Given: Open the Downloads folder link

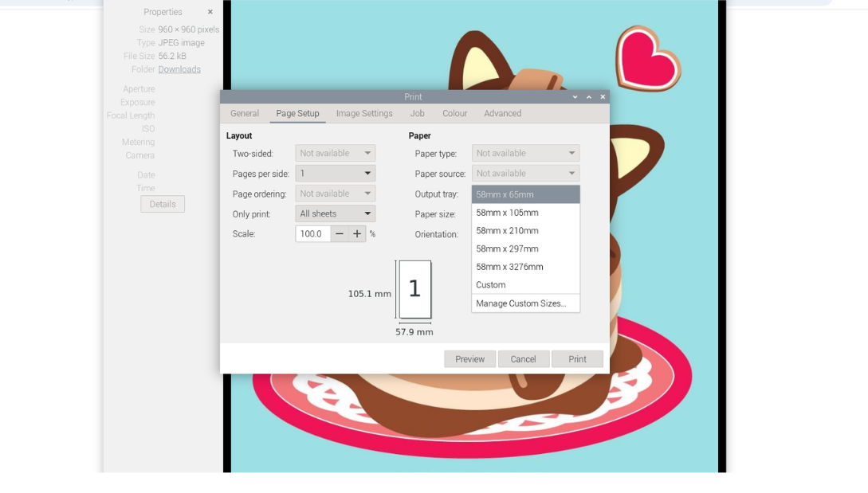Looking at the screenshot, I should pos(179,69).
